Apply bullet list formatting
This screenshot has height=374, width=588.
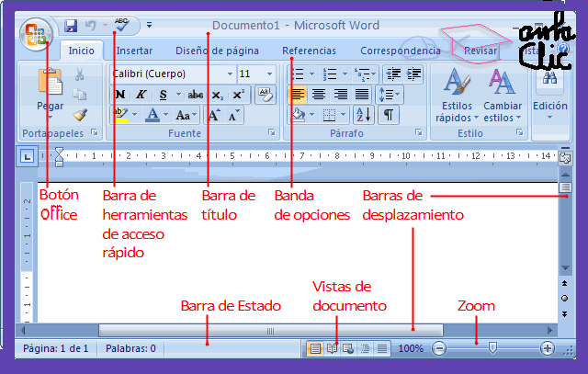298,74
